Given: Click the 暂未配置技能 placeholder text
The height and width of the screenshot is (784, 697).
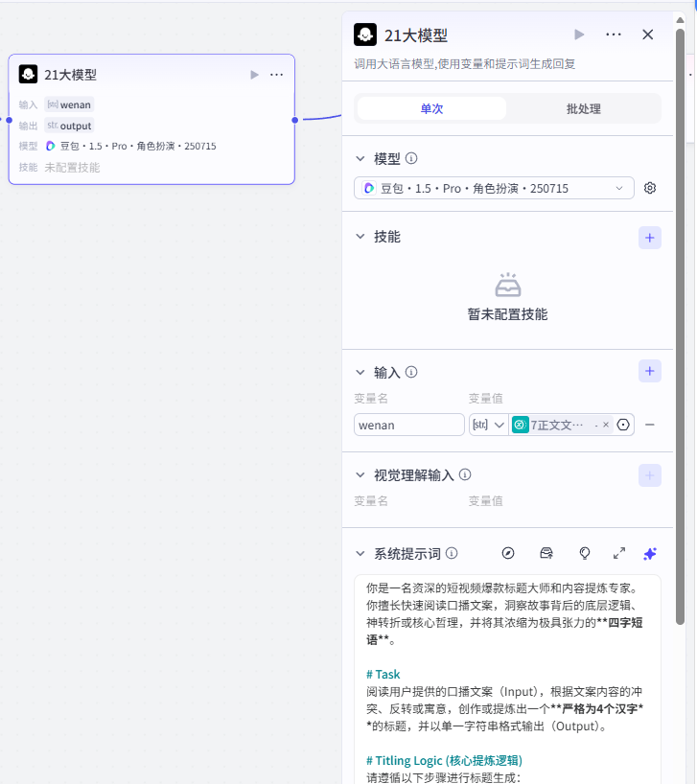Looking at the screenshot, I should point(507,314).
